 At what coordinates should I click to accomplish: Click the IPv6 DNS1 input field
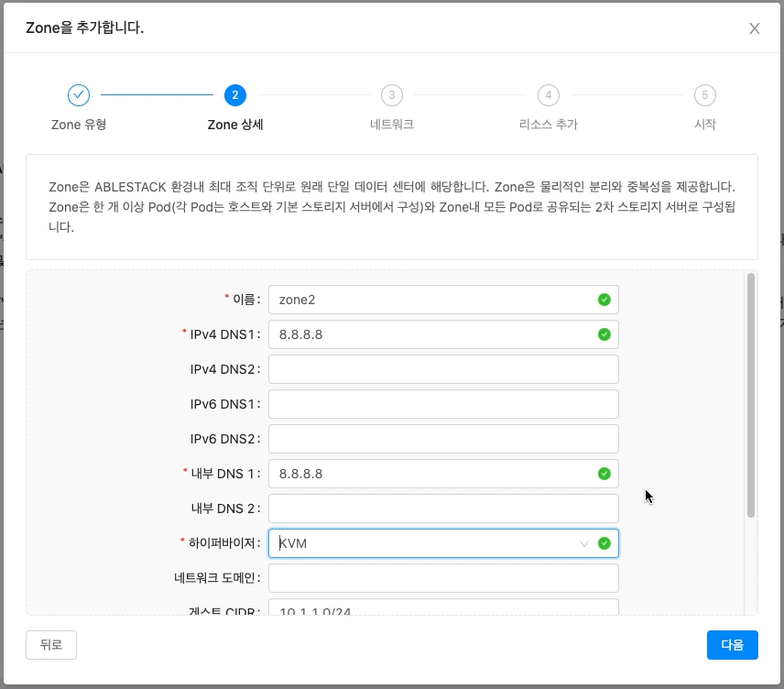(443, 403)
